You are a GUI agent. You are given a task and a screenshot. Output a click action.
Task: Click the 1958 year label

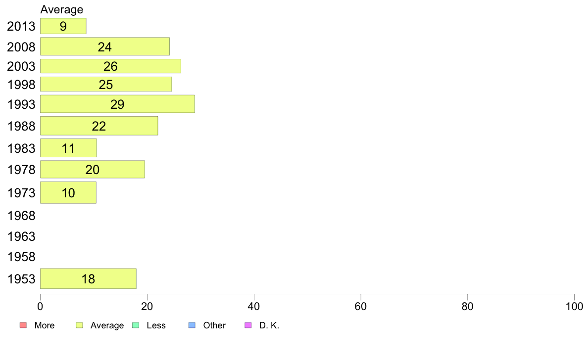point(21,257)
